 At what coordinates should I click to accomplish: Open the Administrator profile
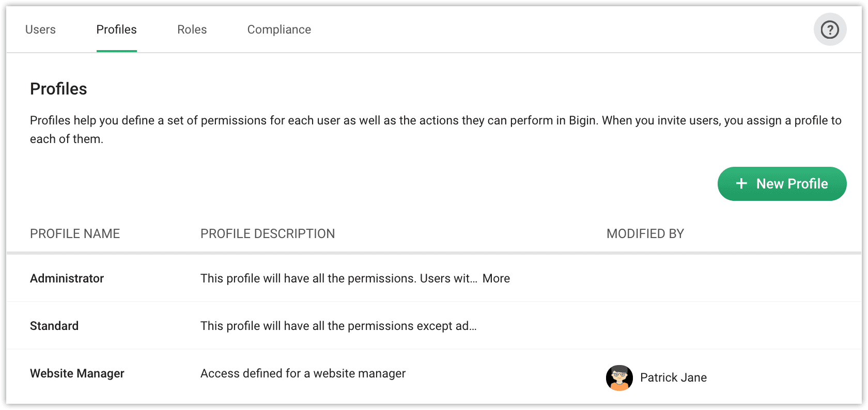point(67,278)
